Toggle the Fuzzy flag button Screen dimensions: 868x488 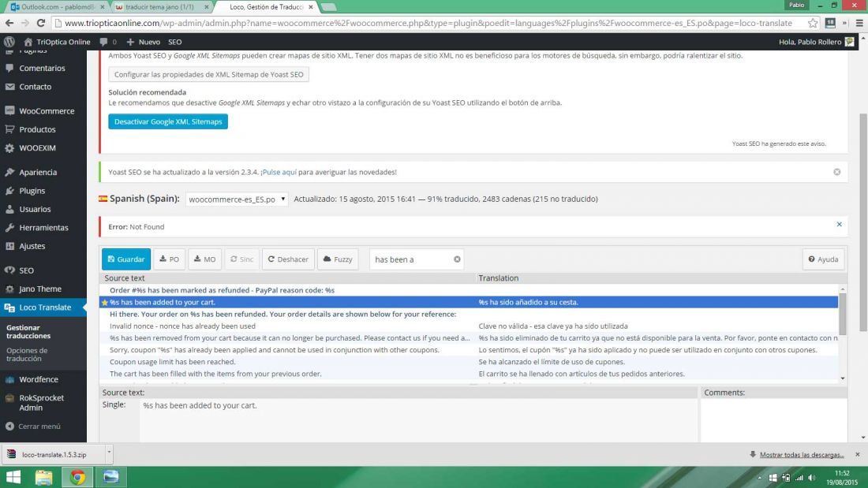[338, 259]
